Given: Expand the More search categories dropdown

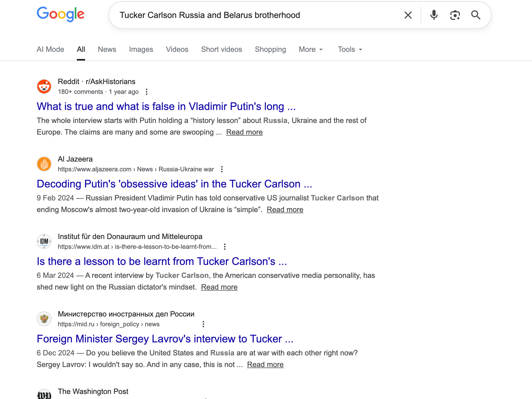Looking at the screenshot, I should pyautogui.click(x=310, y=49).
